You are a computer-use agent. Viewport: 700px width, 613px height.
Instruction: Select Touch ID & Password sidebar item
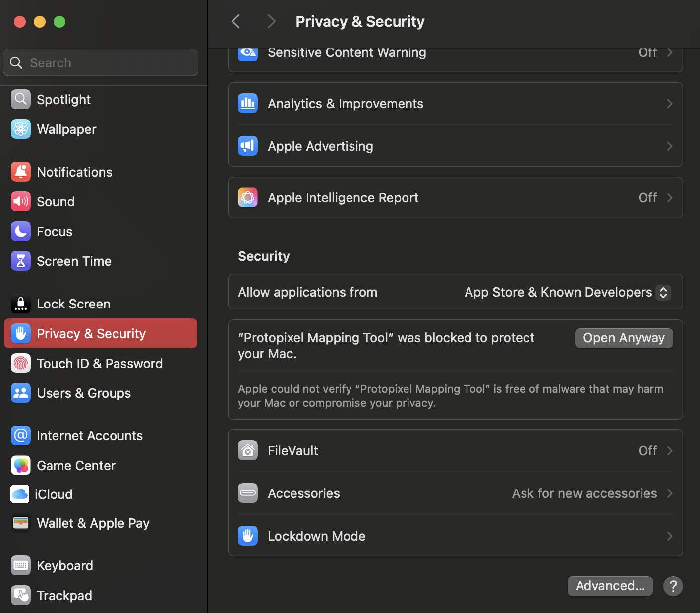click(x=101, y=364)
